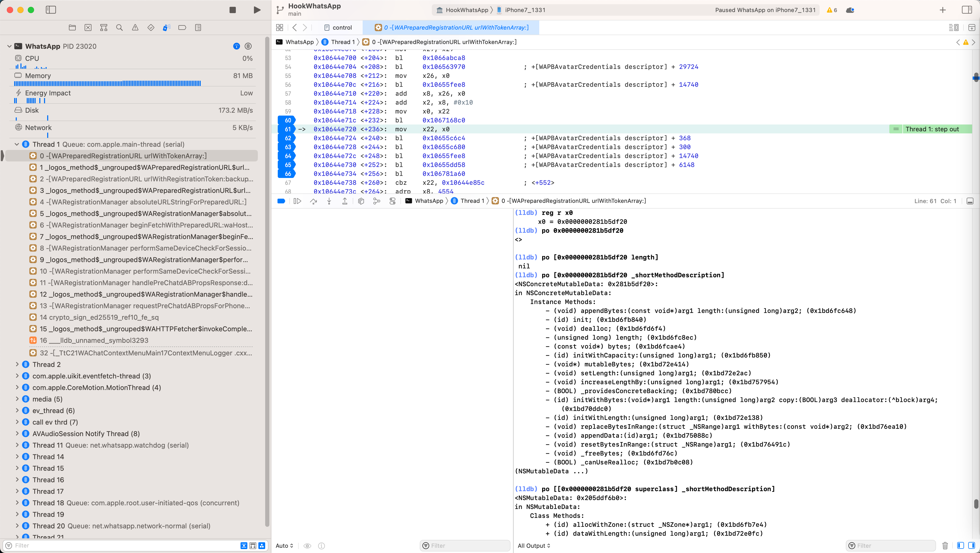
Task: Expand Thread 11 watchdog queue
Action: [17, 445]
